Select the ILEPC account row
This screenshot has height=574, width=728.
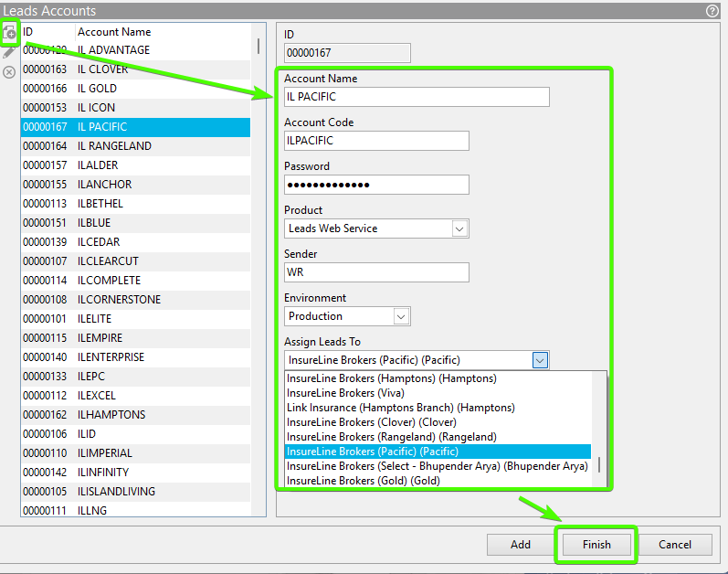(135, 377)
